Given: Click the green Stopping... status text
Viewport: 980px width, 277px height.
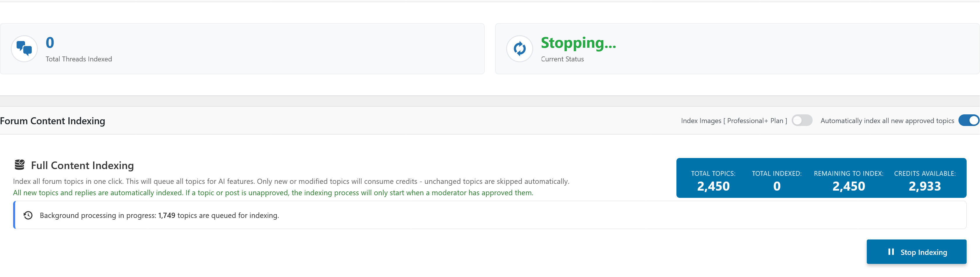Looking at the screenshot, I should 578,43.
